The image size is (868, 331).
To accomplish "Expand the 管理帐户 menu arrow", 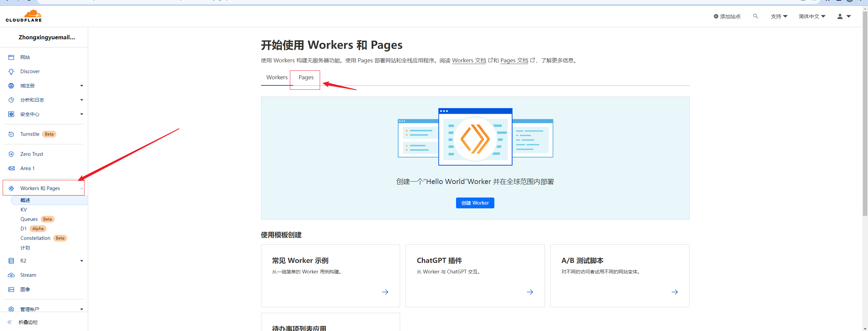I will point(82,309).
